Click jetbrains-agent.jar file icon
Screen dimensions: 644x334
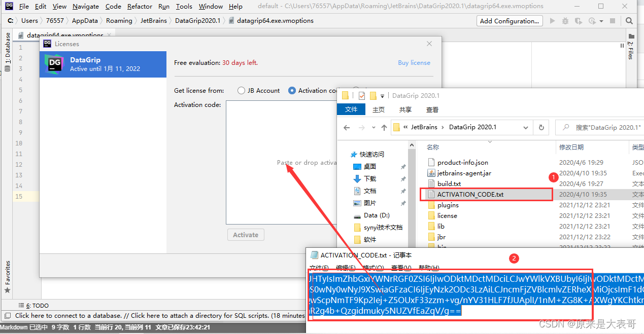[x=431, y=173]
